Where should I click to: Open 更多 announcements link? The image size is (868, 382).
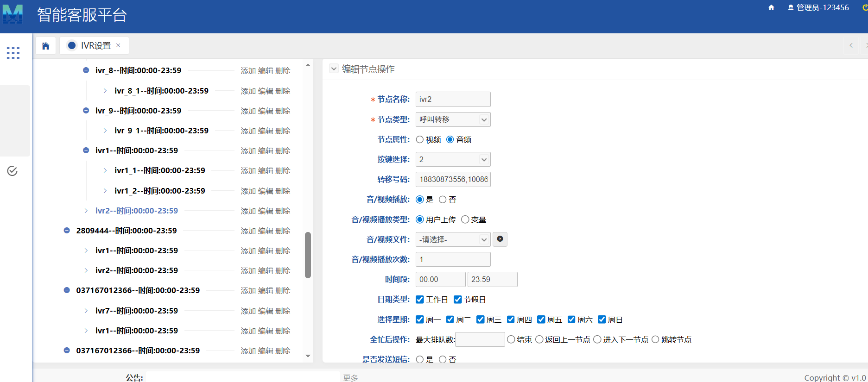tap(350, 378)
